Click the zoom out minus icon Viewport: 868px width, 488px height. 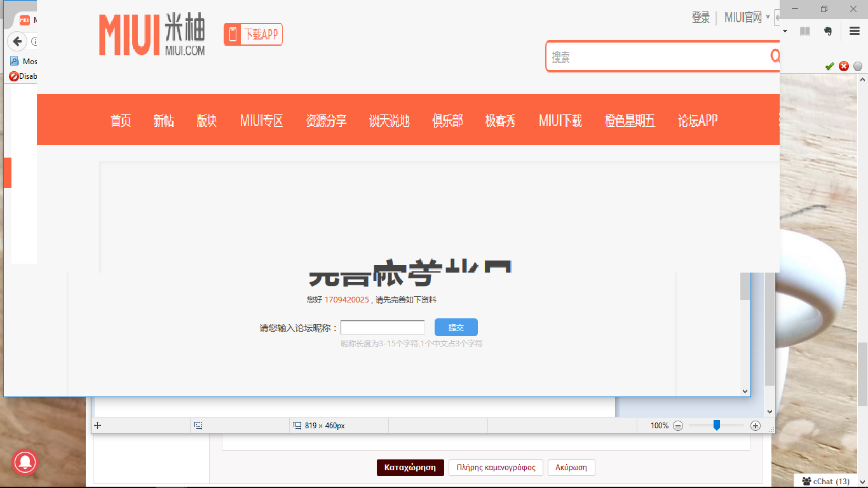tap(678, 426)
